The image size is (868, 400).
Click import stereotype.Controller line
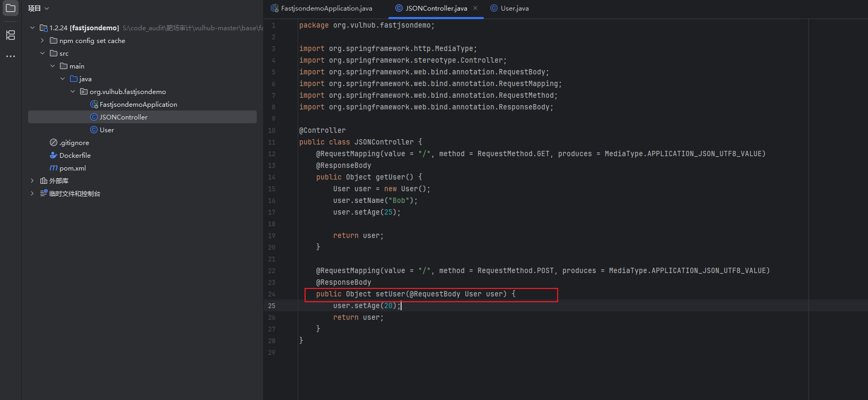click(x=403, y=61)
